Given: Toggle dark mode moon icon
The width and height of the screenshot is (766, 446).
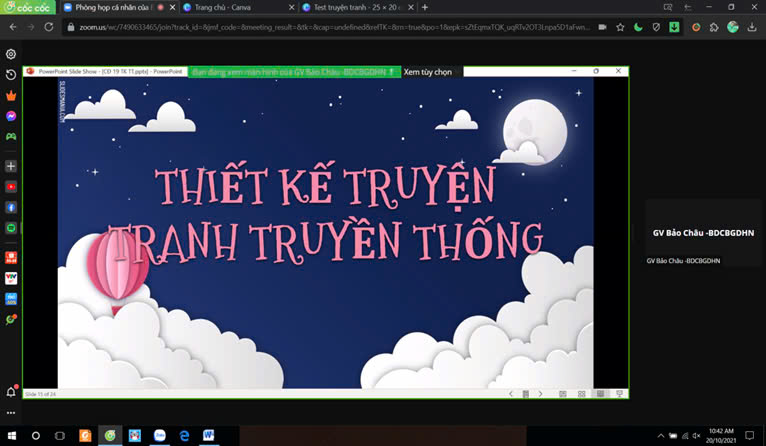Looking at the screenshot, I should pos(638,27).
